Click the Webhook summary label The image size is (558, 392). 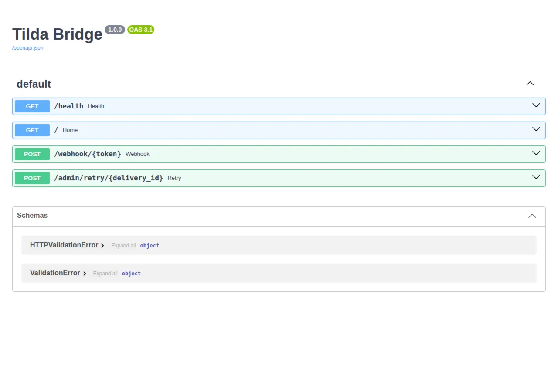point(137,154)
